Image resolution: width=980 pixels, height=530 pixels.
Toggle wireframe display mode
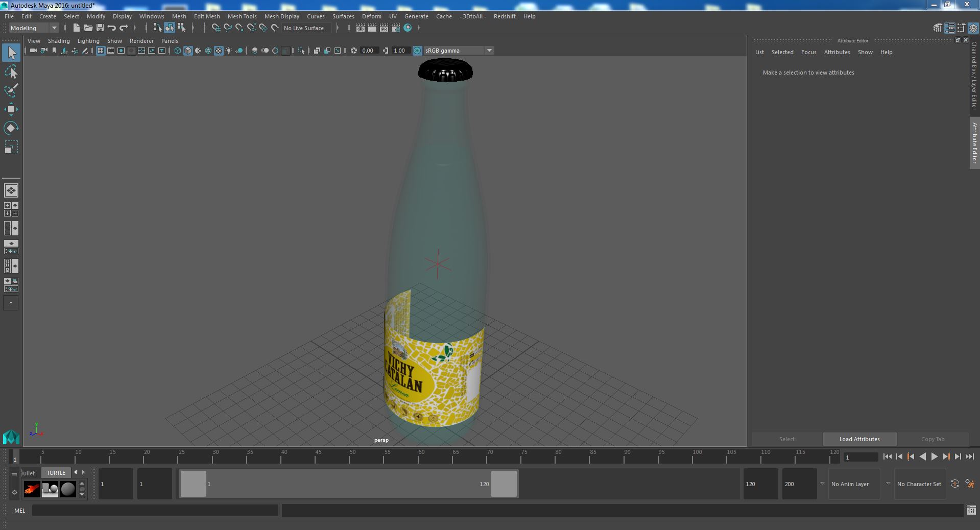178,51
